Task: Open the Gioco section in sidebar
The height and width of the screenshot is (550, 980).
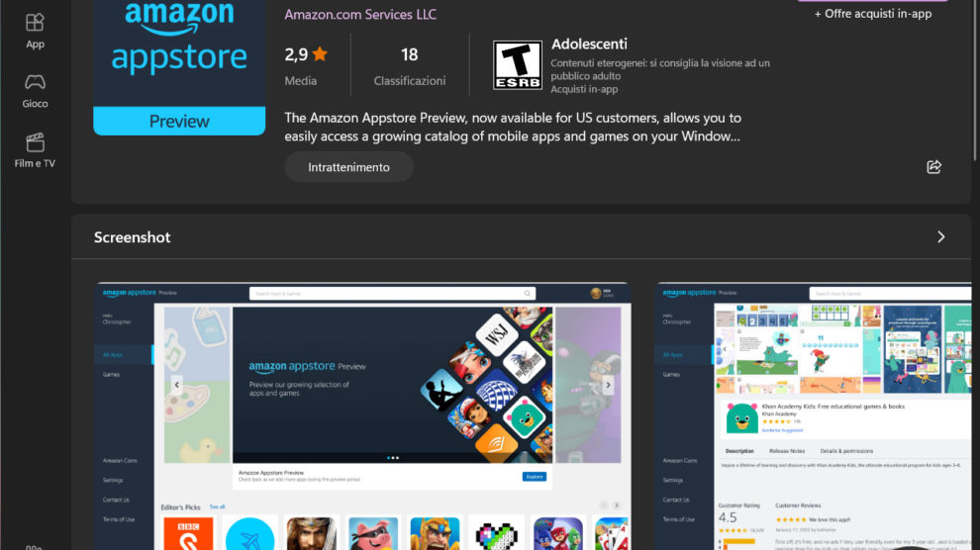Action: (35, 91)
